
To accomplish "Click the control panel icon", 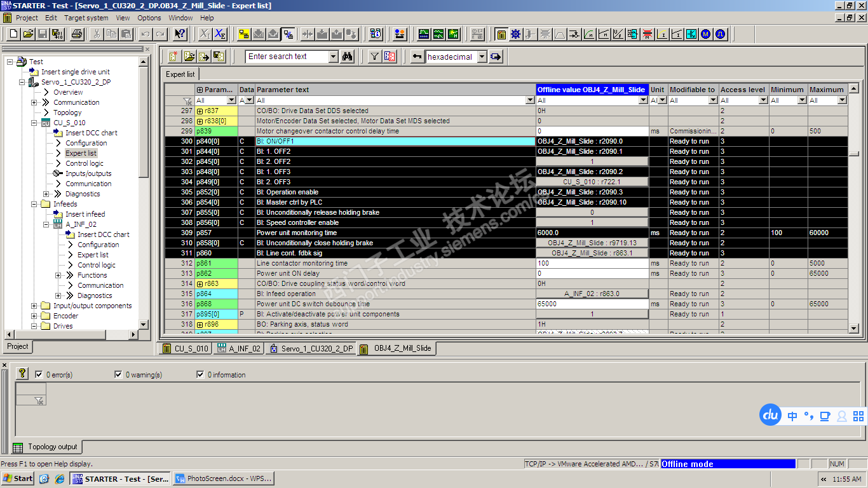I will point(400,34).
